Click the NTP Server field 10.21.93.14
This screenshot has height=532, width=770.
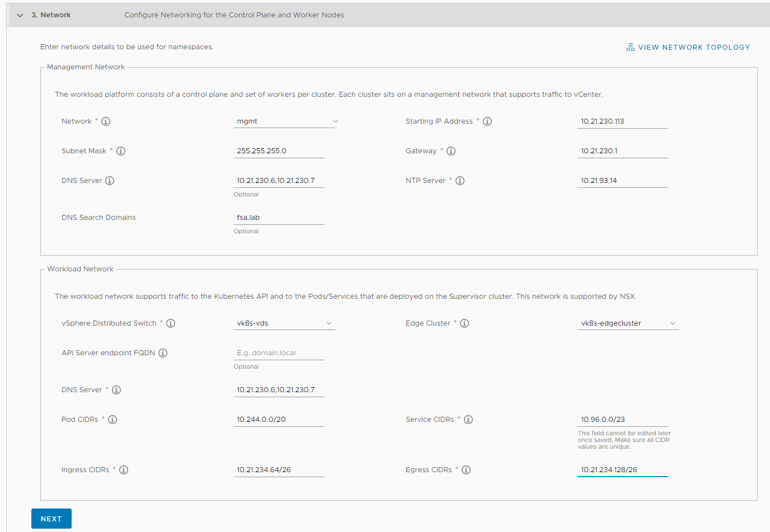[623, 181]
